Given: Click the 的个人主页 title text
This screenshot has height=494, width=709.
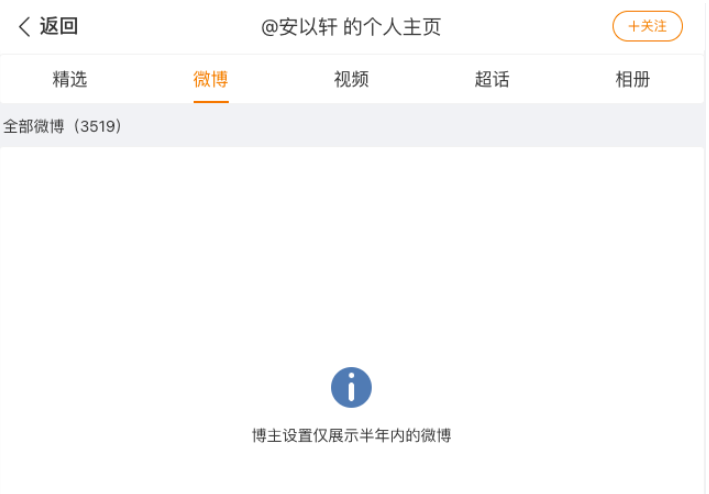Looking at the screenshot, I should coord(392,27).
